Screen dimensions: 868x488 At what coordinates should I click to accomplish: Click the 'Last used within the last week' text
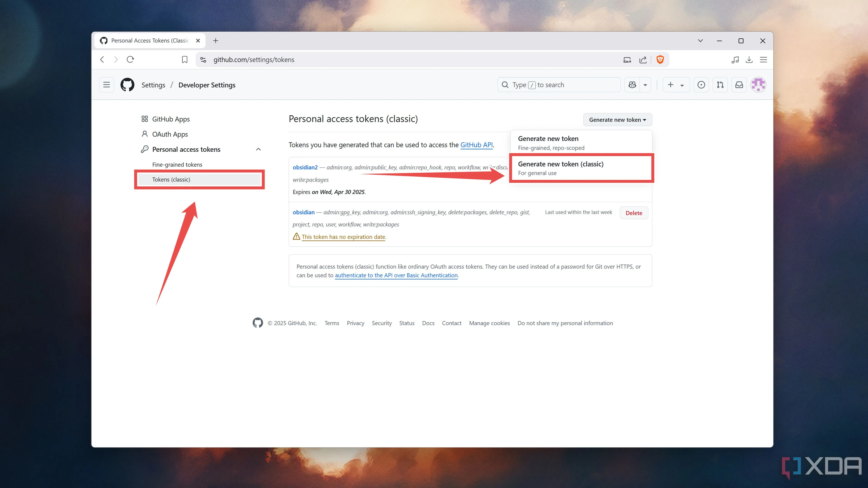coord(578,212)
